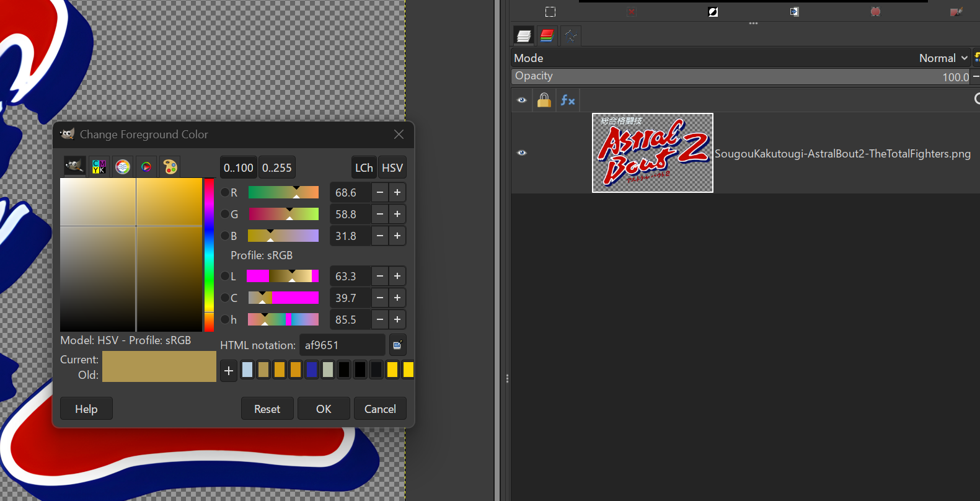Pick the blue swatch in color history
980x501 pixels.
312,370
